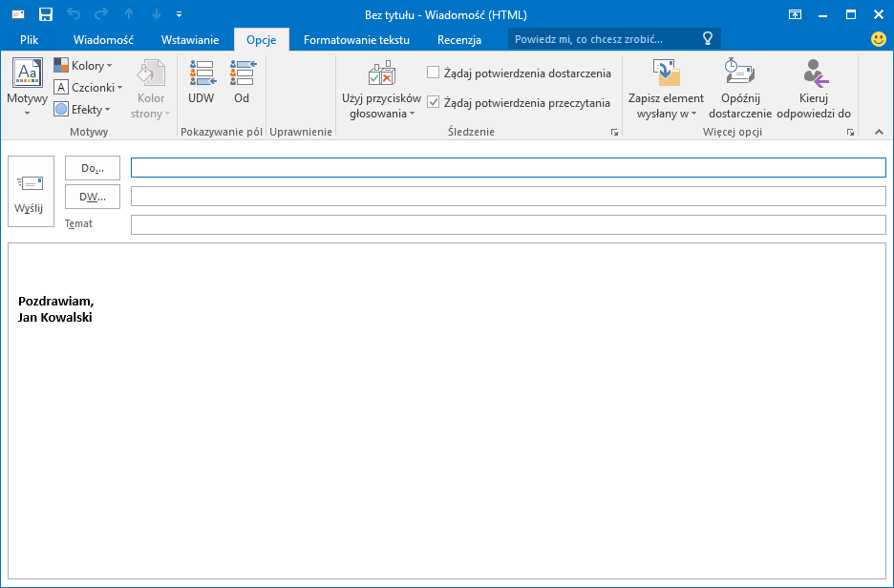Screen dimensions: 894x588
Task: Open Więcej opcji group dialog launcher
Action: [x=850, y=132]
